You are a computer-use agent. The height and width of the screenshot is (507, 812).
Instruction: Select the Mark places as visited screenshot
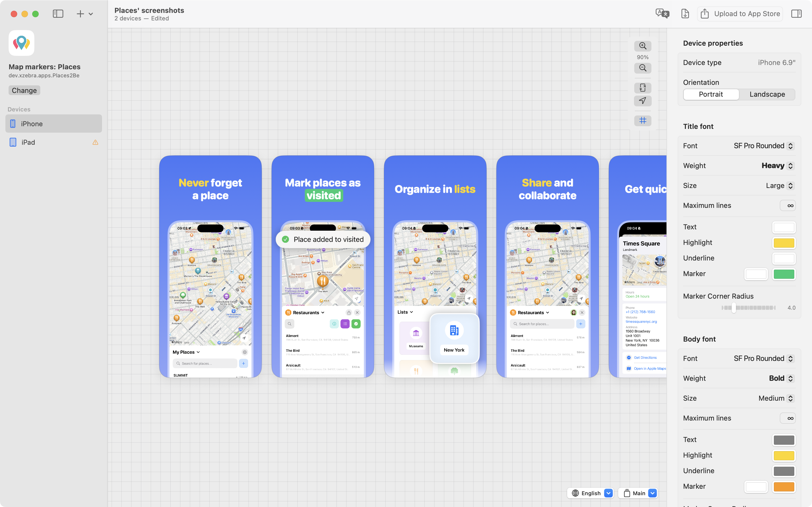point(323,267)
